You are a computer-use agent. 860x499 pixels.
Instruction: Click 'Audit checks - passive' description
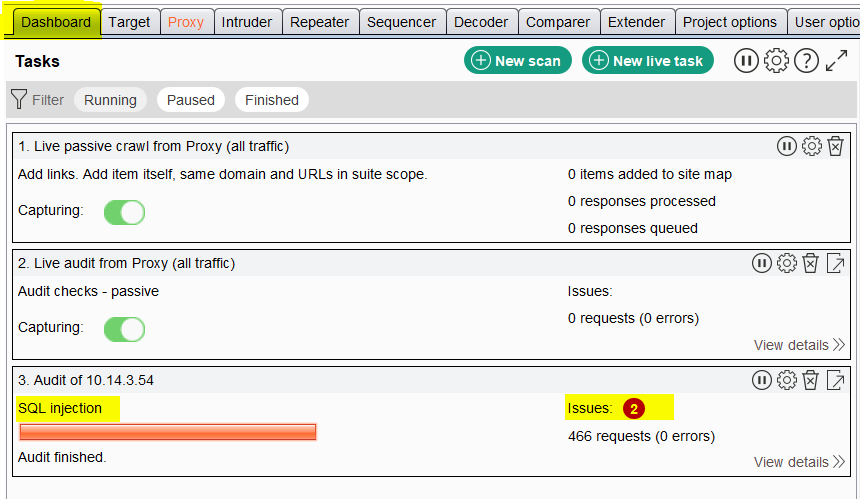click(88, 291)
